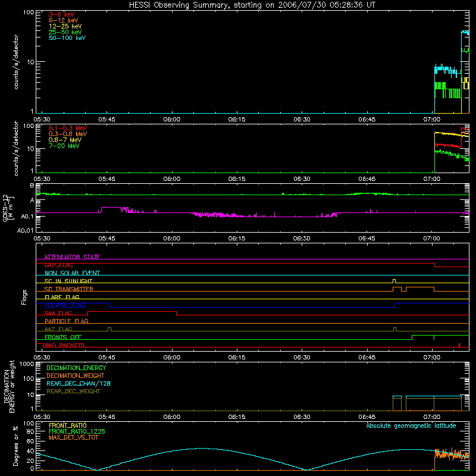Click the 0.3-0.8 MeV legend label
The image size is (476, 476).
tap(68, 134)
